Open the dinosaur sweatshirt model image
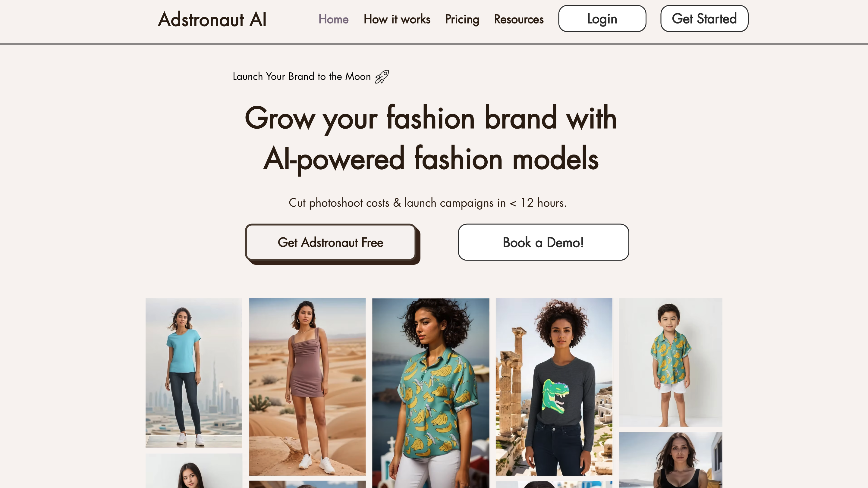868x488 pixels. [x=554, y=387]
